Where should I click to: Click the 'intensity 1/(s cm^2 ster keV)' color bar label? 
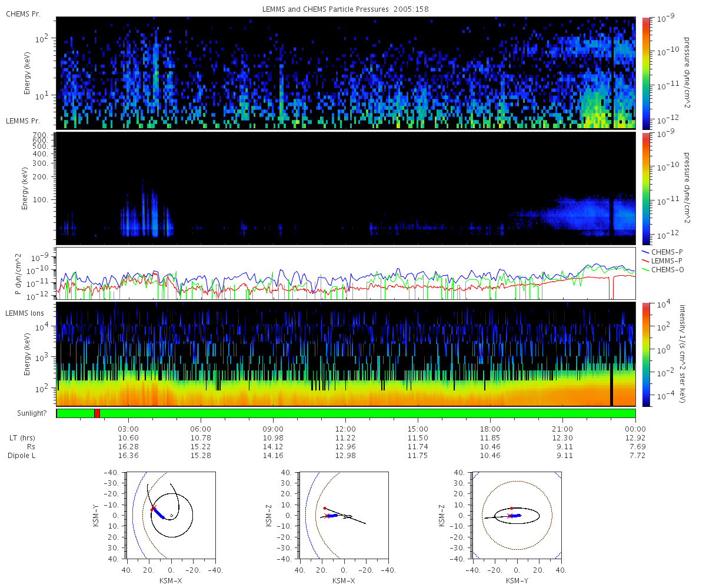tap(684, 354)
